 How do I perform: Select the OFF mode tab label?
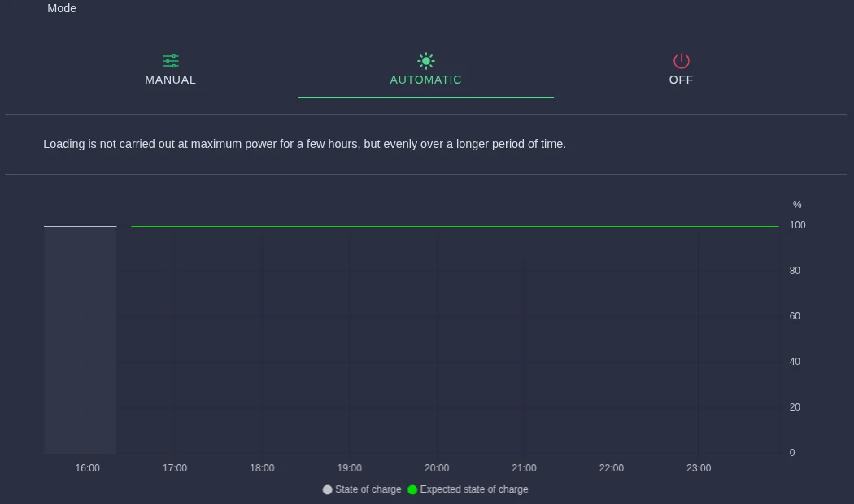pyautogui.click(x=682, y=80)
